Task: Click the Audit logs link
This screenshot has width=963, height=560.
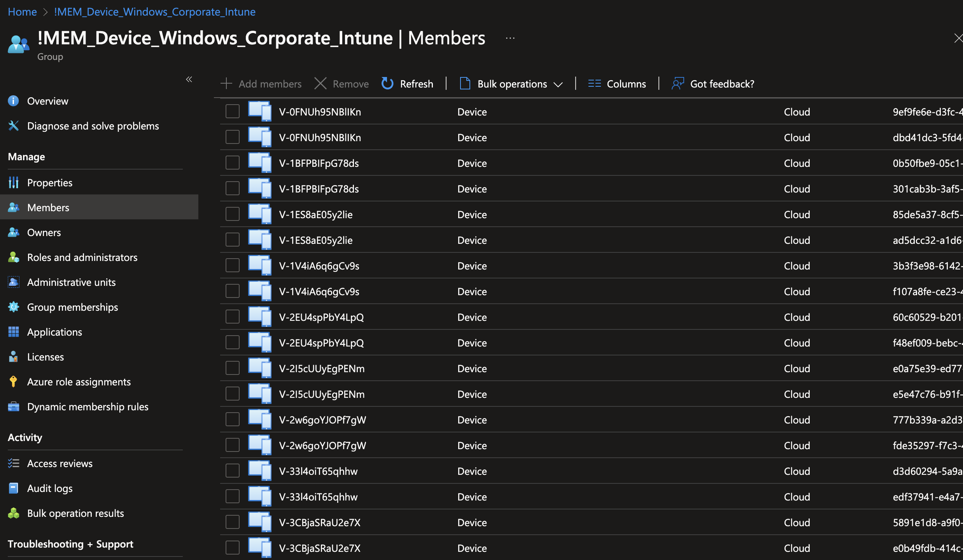Action: pyautogui.click(x=49, y=487)
